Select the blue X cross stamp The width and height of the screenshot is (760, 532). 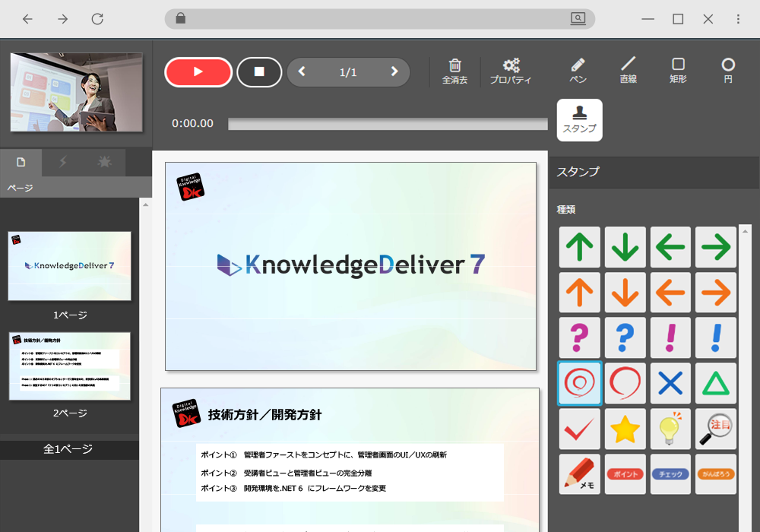pyautogui.click(x=670, y=383)
